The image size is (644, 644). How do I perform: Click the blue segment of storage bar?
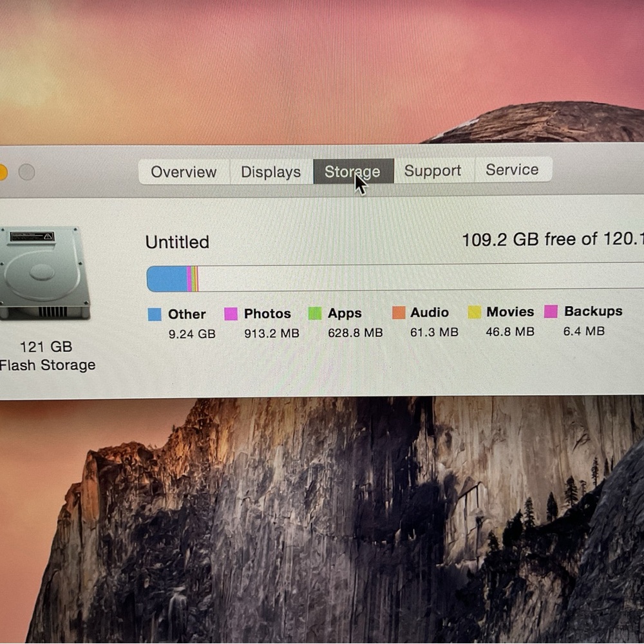pos(167,279)
